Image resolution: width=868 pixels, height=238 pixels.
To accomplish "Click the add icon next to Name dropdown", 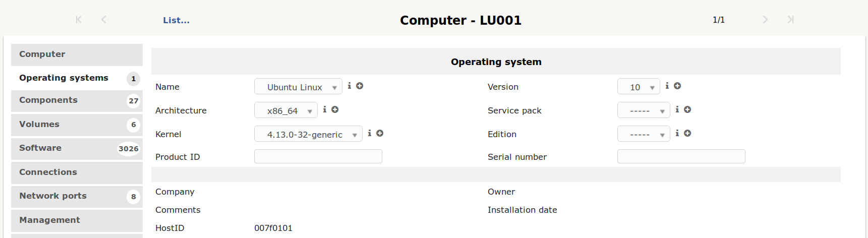I will click(x=360, y=86).
